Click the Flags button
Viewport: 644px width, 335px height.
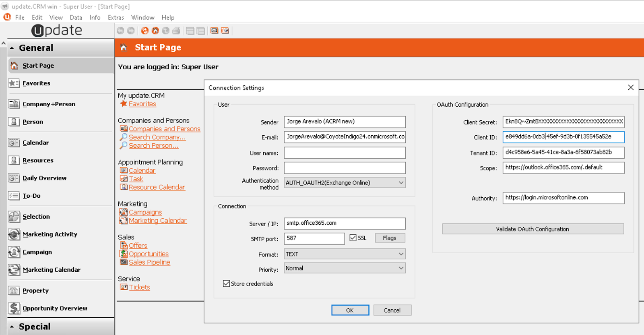click(x=390, y=238)
